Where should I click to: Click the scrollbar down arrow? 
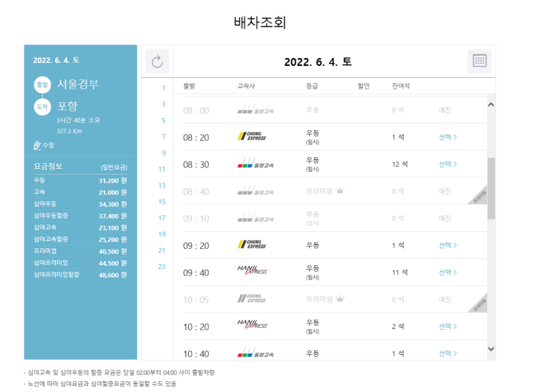(491, 349)
